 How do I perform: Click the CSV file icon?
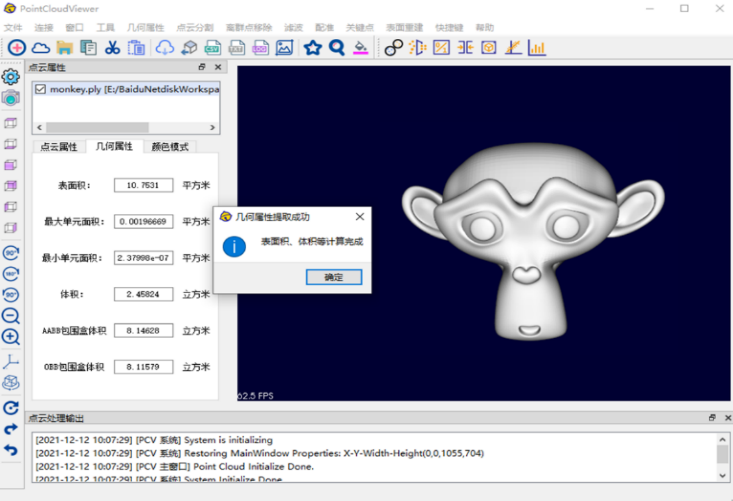213,48
